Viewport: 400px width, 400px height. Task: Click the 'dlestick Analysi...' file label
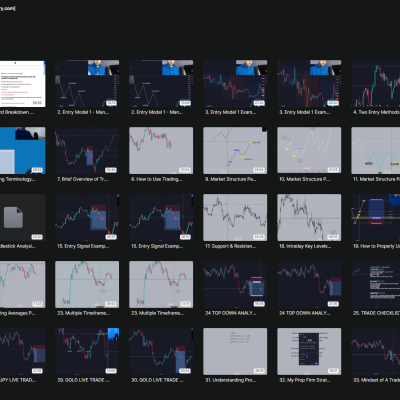click(x=18, y=246)
